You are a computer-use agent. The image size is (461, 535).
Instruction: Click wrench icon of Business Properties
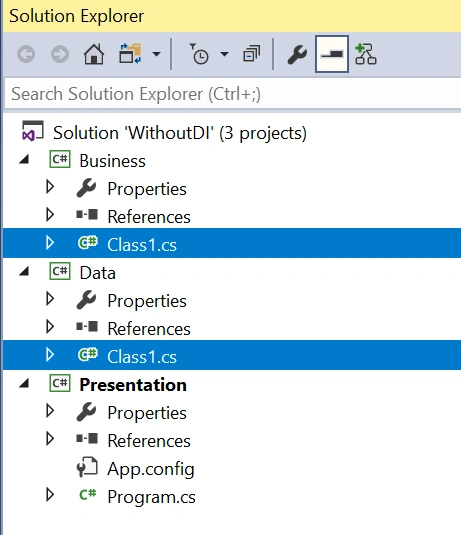(x=86, y=188)
